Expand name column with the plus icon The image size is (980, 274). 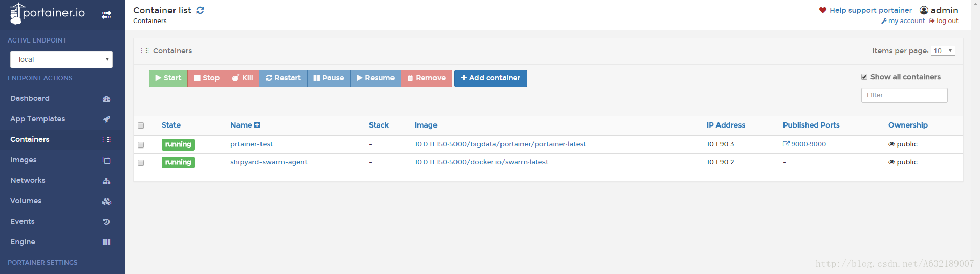pos(257,125)
